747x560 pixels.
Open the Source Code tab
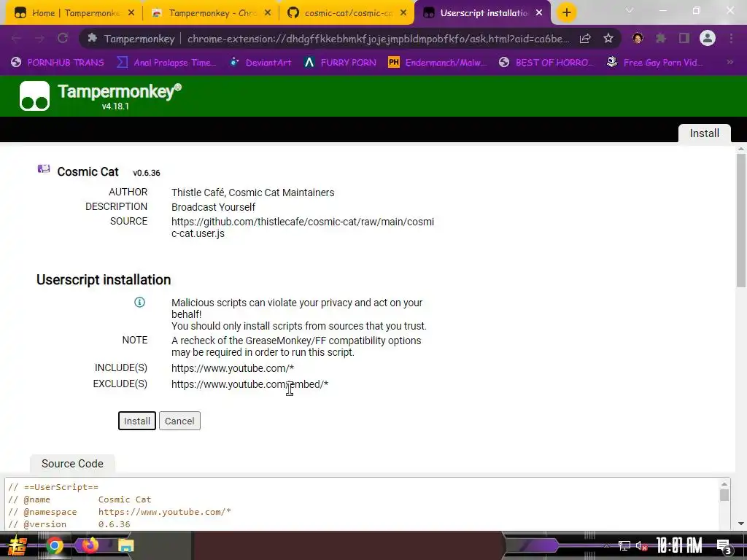[72, 464]
